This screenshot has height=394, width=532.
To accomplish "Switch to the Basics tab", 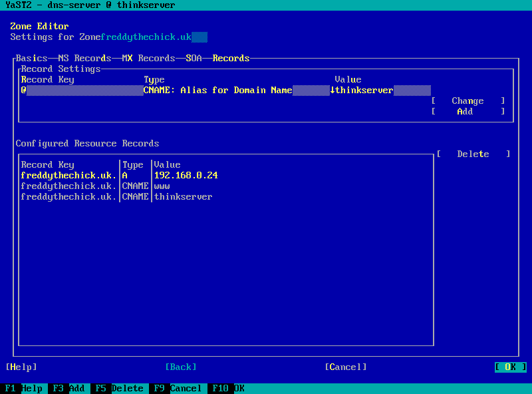I will pyautogui.click(x=31, y=58).
